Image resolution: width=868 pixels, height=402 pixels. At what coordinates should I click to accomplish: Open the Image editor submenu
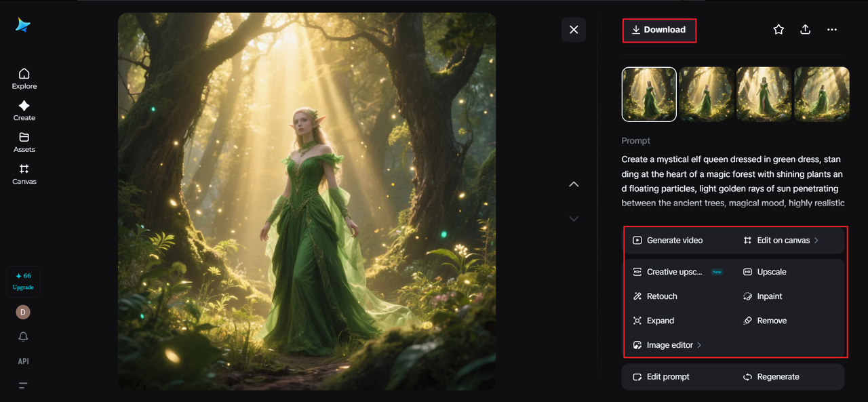pyautogui.click(x=668, y=344)
